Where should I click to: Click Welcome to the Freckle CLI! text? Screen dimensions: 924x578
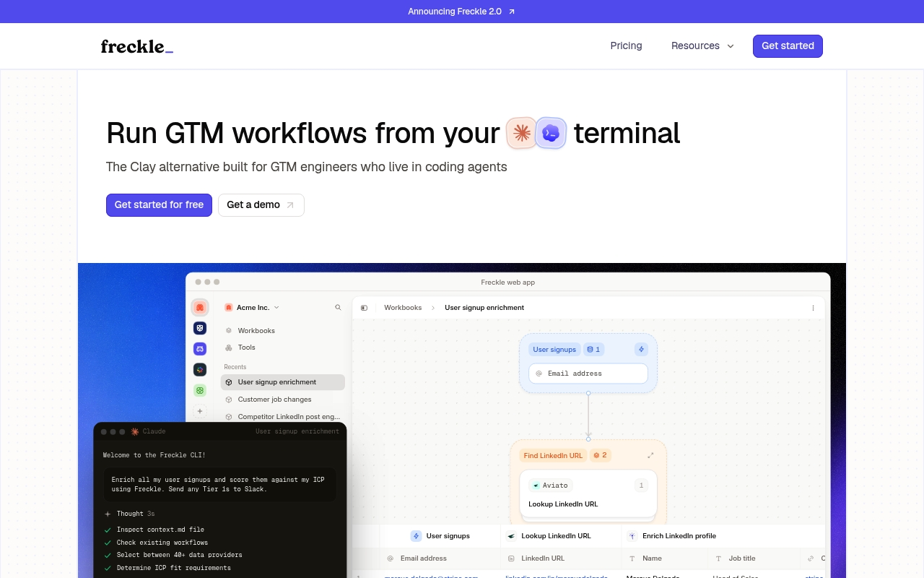coord(154,455)
